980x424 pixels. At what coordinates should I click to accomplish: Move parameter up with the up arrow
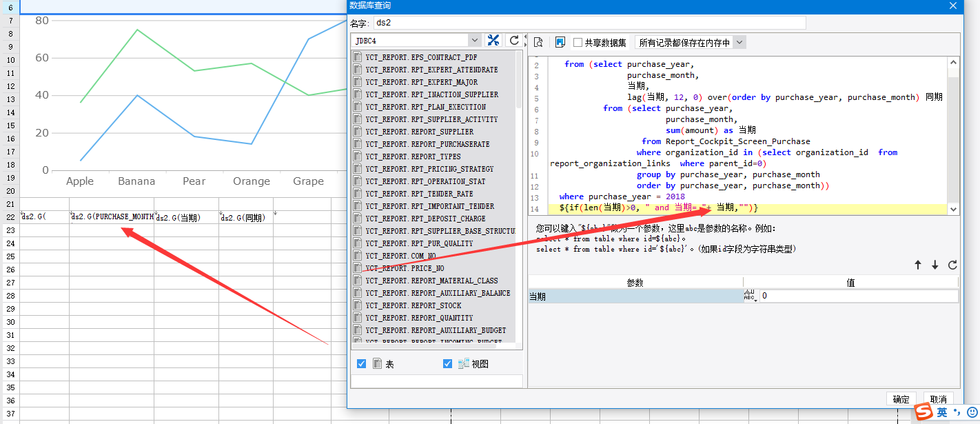click(x=918, y=265)
